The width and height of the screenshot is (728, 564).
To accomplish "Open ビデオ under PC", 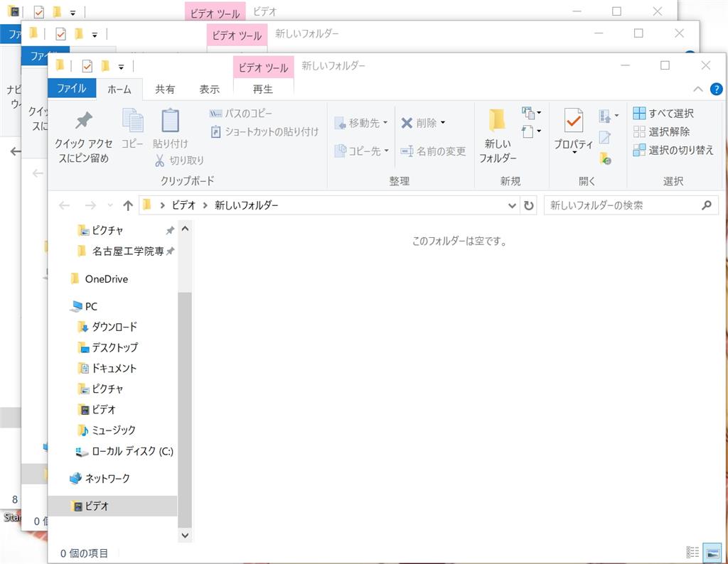I will coord(97,410).
